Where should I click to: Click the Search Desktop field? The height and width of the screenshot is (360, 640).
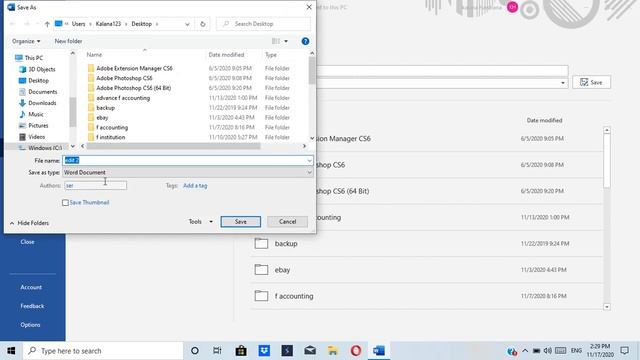[x=263, y=24]
